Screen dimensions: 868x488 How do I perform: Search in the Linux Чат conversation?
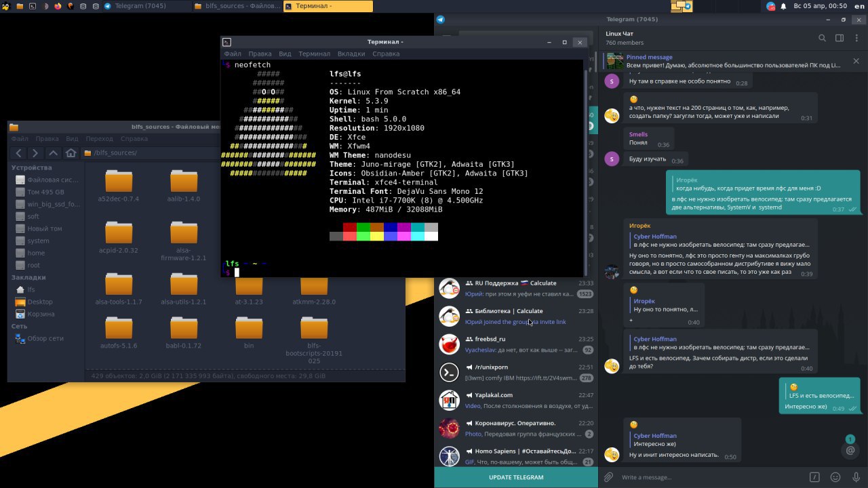point(823,38)
